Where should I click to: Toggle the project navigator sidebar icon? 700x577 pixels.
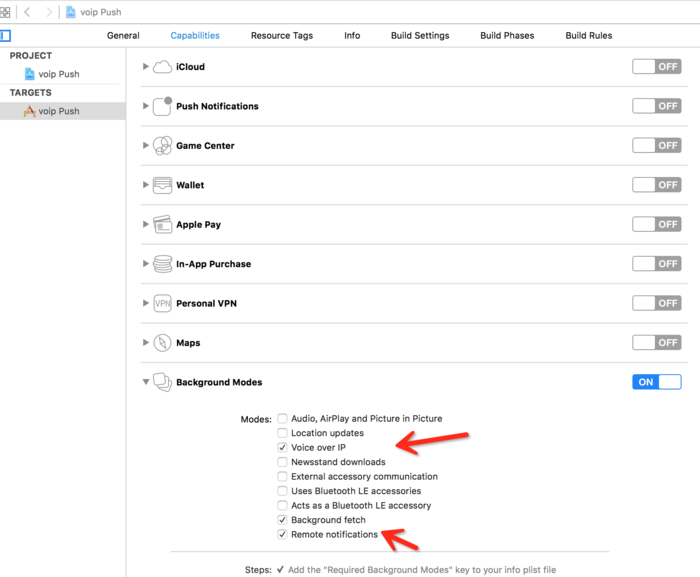click(5, 35)
